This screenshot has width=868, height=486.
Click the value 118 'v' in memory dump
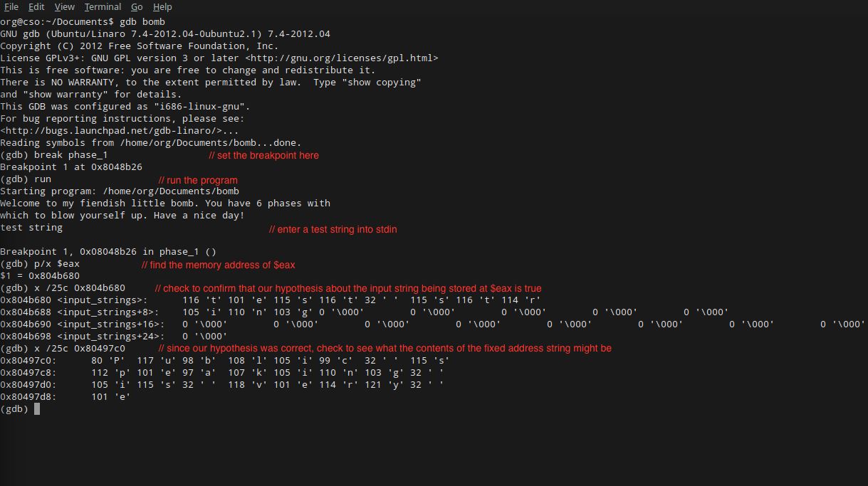pos(248,385)
